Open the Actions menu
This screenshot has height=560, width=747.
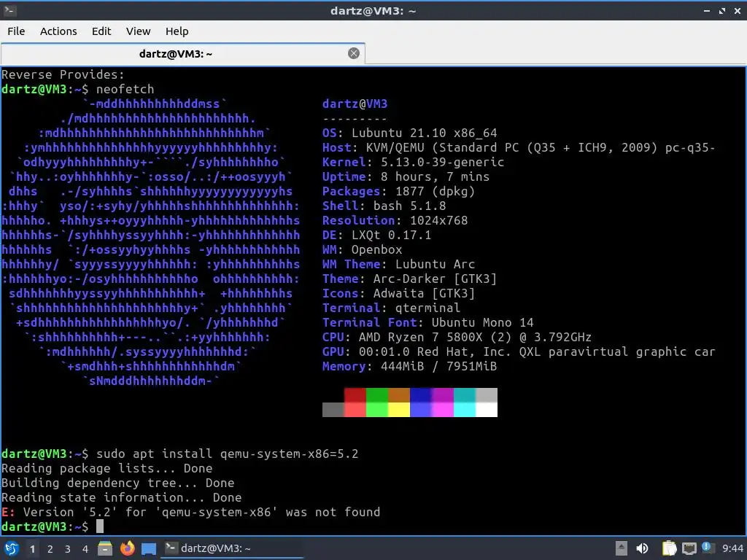tap(58, 31)
